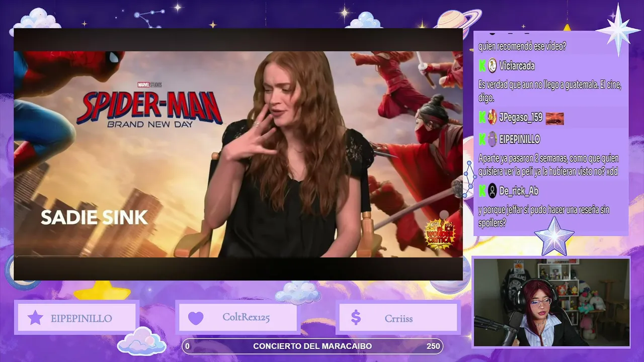Click the goal's target value 250
The height and width of the screenshot is (362, 644).
[433, 346]
